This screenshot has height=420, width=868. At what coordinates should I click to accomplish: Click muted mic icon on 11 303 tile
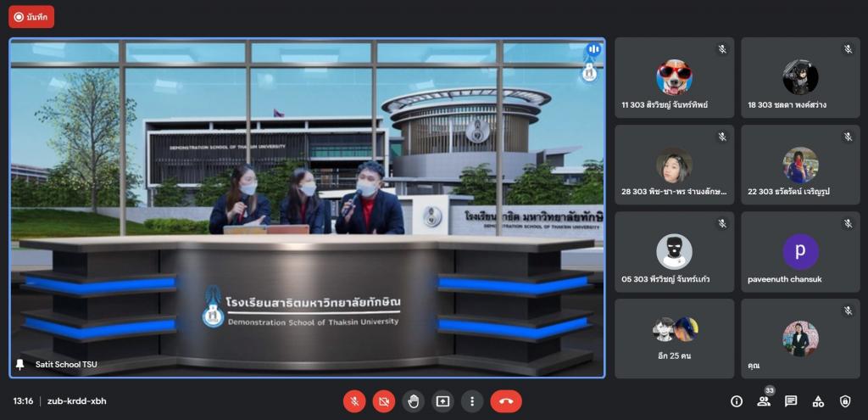coord(722,49)
